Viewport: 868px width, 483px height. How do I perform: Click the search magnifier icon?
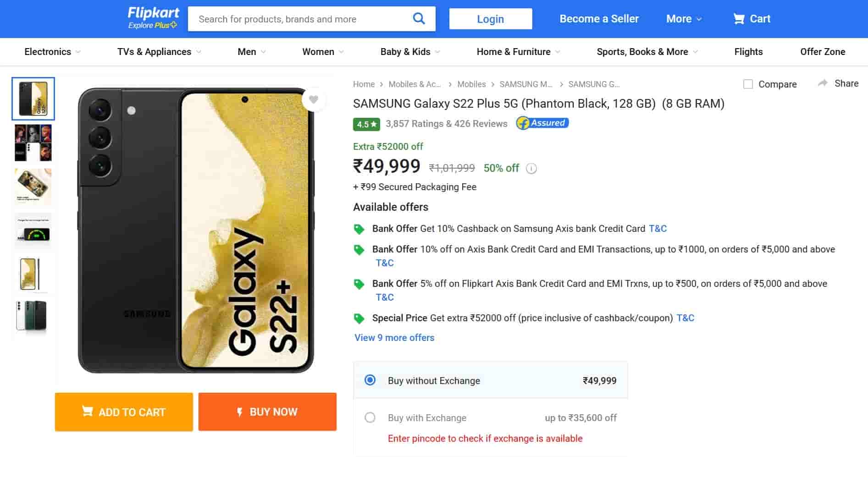(x=419, y=19)
